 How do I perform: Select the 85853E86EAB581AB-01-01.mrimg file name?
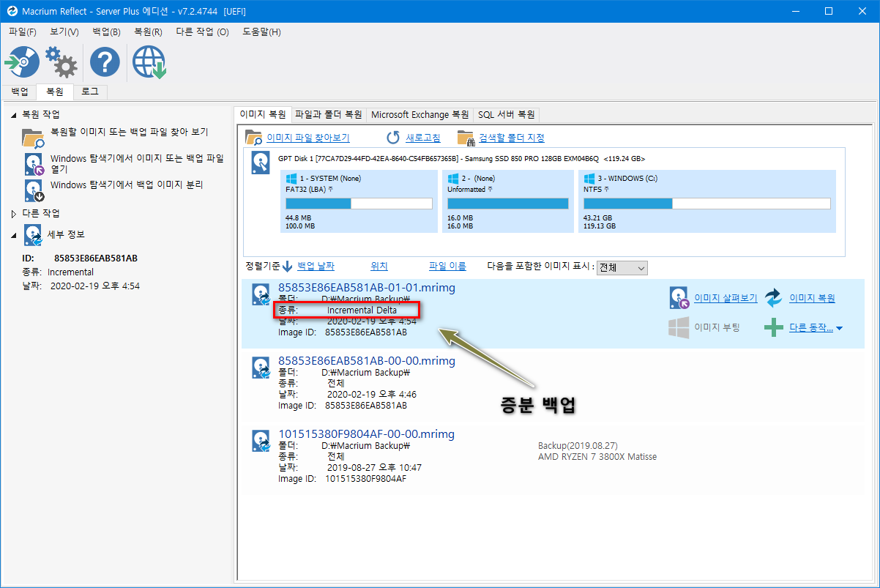(367, 288)
